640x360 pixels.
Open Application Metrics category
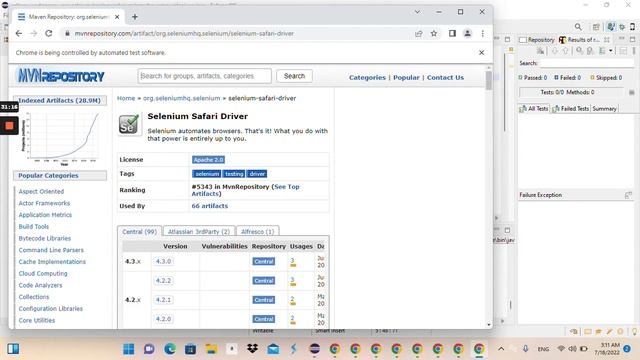45,215
